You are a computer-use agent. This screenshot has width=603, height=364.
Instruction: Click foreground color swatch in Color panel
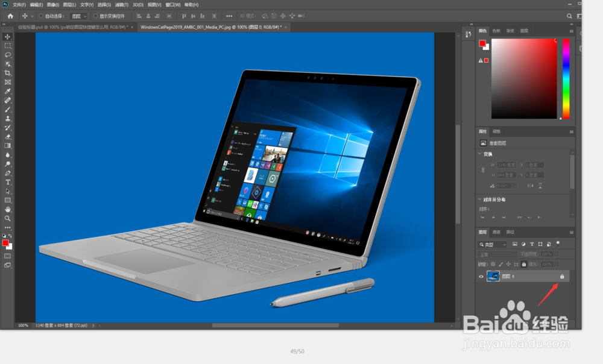[482, 43]
